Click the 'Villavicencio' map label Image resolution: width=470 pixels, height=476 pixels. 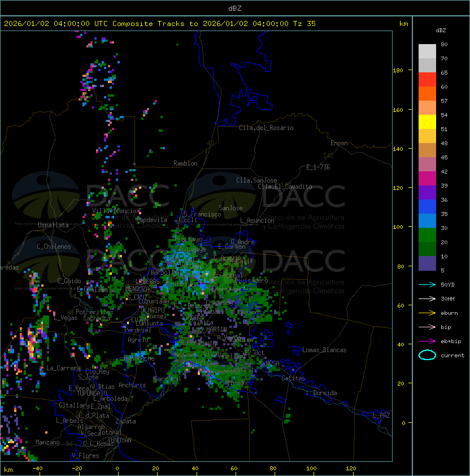pos(114,211)
